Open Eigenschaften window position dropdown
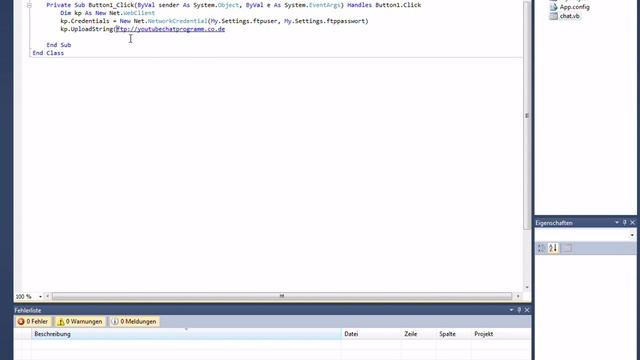The image size is (640, 360). (x=617, y=222)
